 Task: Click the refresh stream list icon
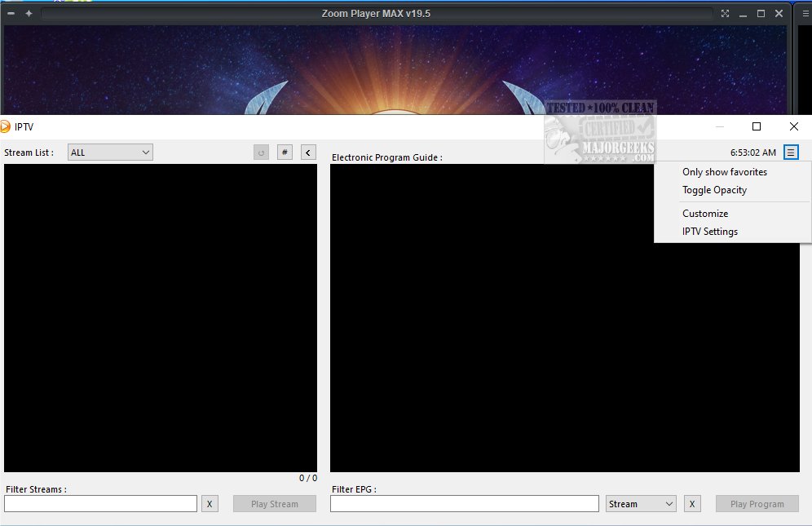[261, 152]
